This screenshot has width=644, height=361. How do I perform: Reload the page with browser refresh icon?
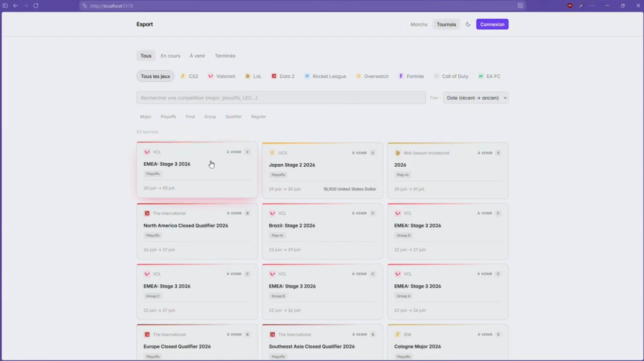(36, 6)
